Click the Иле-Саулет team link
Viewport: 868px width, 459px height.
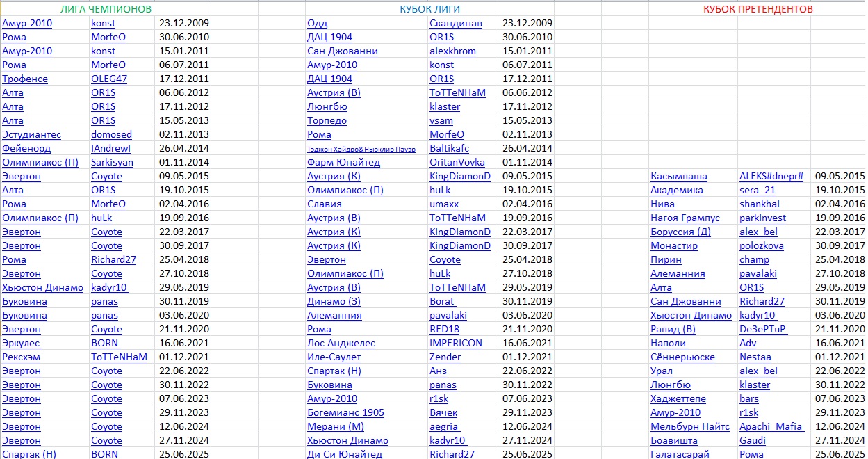(x=334, y=357)
